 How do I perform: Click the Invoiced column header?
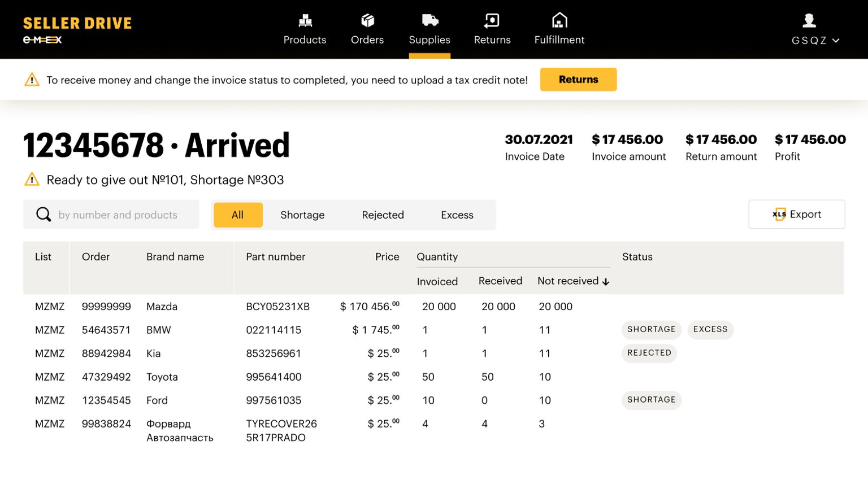tap(437, 282)
